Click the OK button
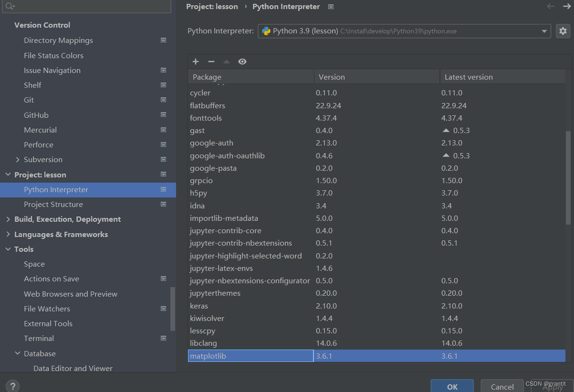The height and width of the screenshot is (392, 574). [452, 386]
